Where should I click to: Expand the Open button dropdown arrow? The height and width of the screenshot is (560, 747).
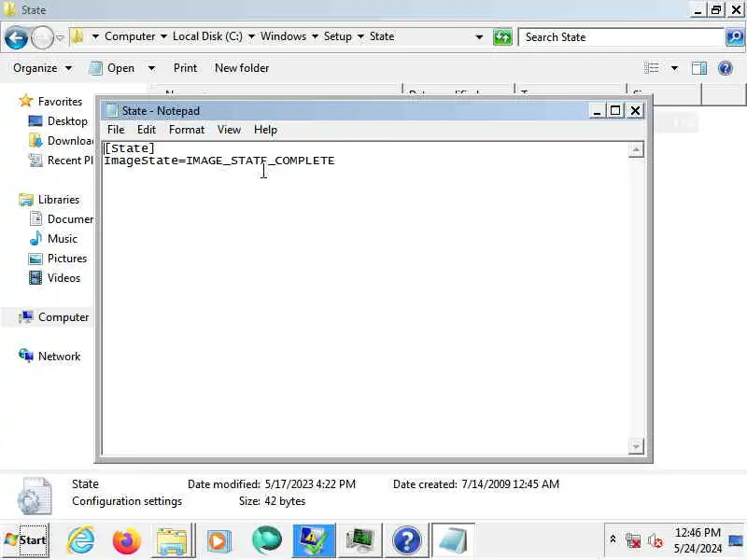click(x=151, y=68)
